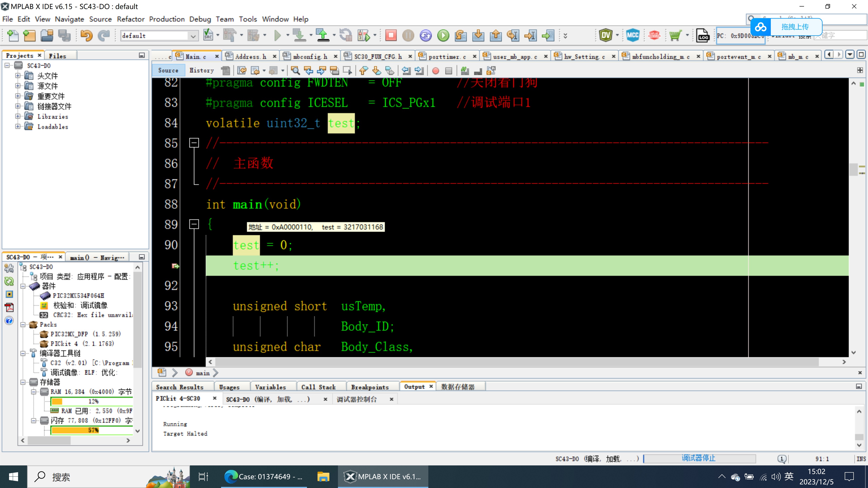Image resolution: width=868 pixels, height=488 pixels.
Task: Click the New File toolbar icon
Action: coord(13,35)
